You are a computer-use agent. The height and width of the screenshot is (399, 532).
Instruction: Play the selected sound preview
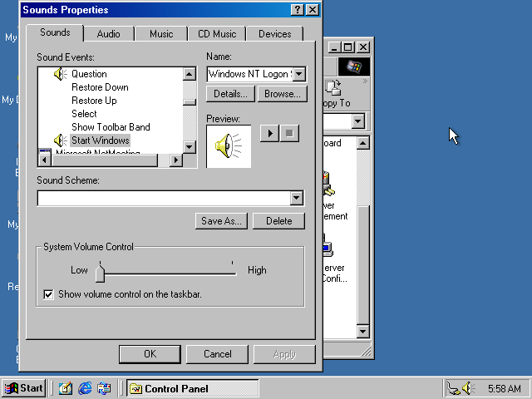coord(269,133)
